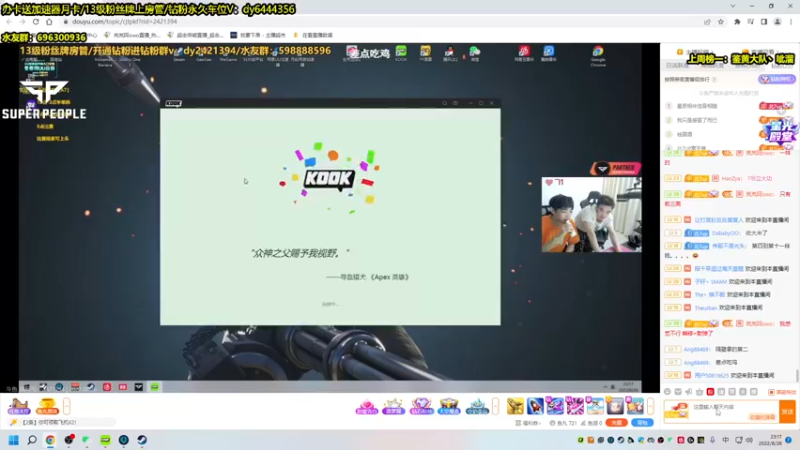Bookmark this page with the star icon
The height and width of the screenshot is (450, 800).
click(x=720, y=22)
